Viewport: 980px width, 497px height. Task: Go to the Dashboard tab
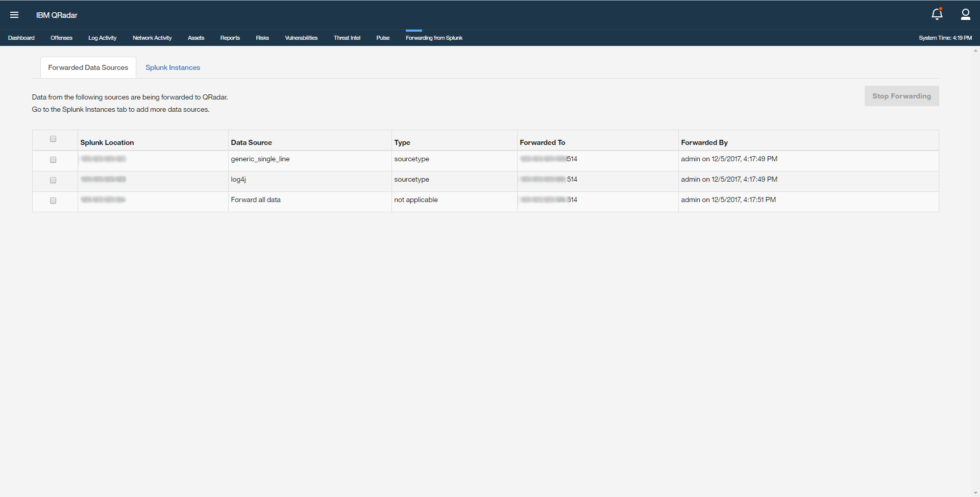click(21, 38)
